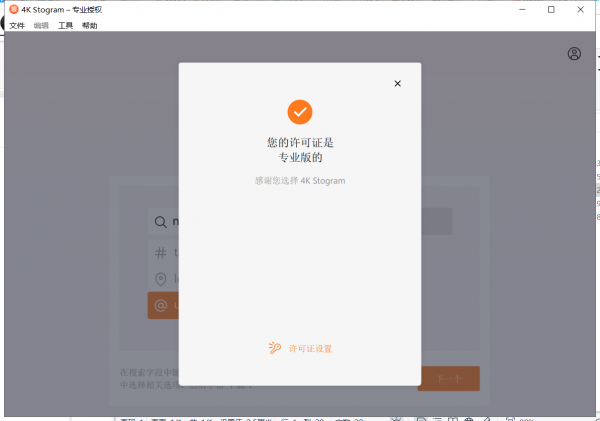The height and width of the screenshot is (421, 600).
Task: Open the user account profile icon
Action: click(x=574, y=54)
